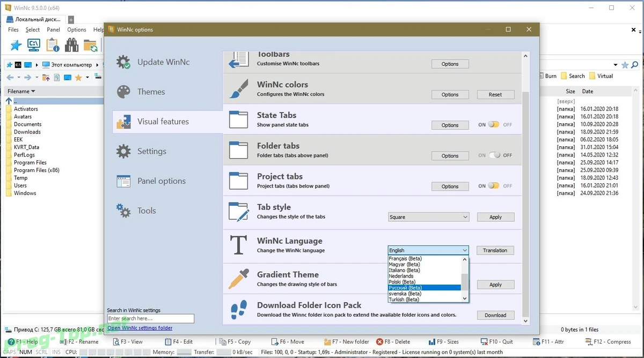The width and height of the screenshot is (644, 358).
Task: Click the WinNc colors paintbrush icon
Action: tap(238, 89)
